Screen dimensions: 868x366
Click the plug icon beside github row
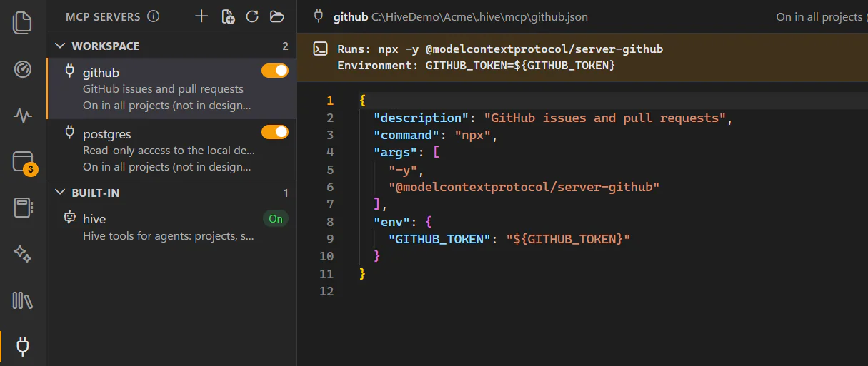[70, 71]
